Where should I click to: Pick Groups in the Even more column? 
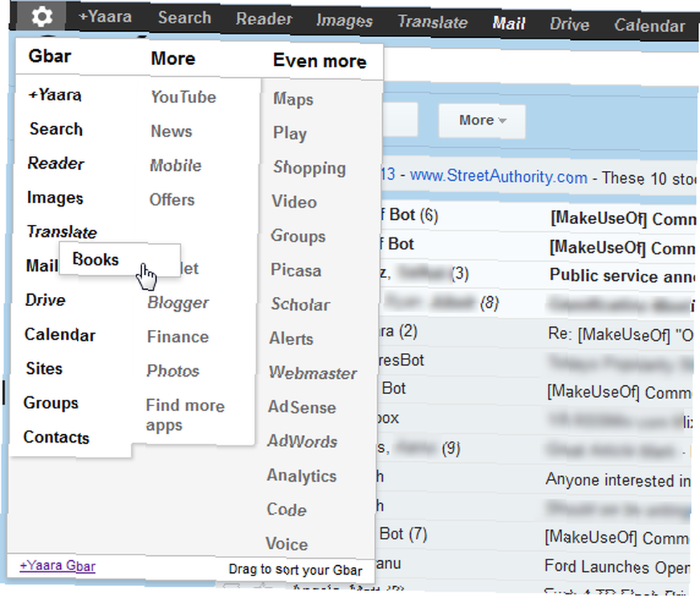pos(297,236)
